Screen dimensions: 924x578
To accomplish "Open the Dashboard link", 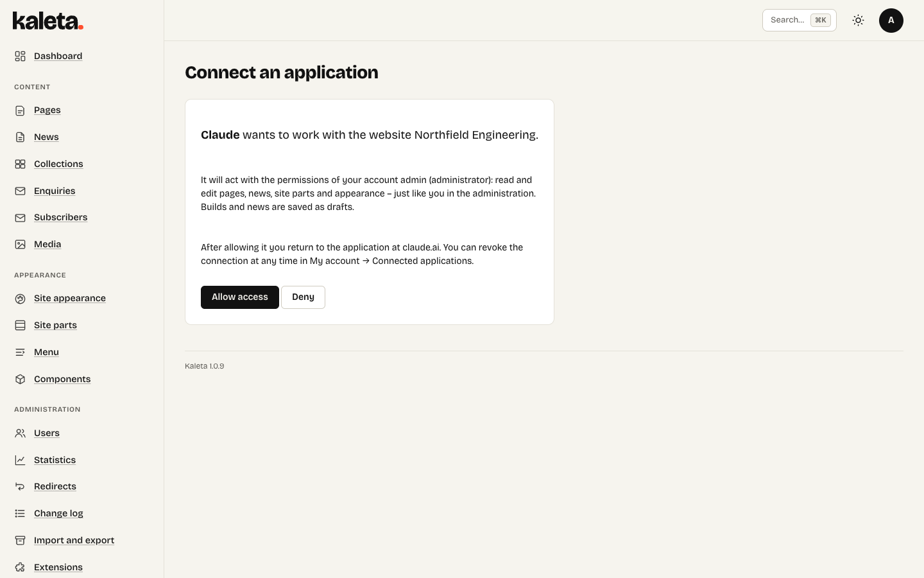I will (58, 56).
